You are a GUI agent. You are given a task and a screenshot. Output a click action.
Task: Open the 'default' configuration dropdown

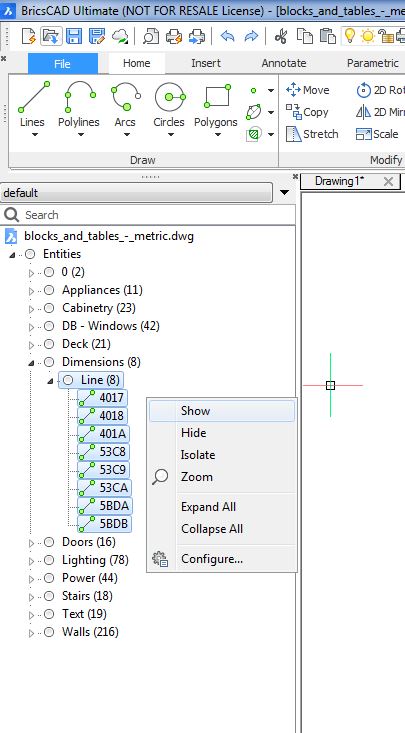(x=284, y=193)
